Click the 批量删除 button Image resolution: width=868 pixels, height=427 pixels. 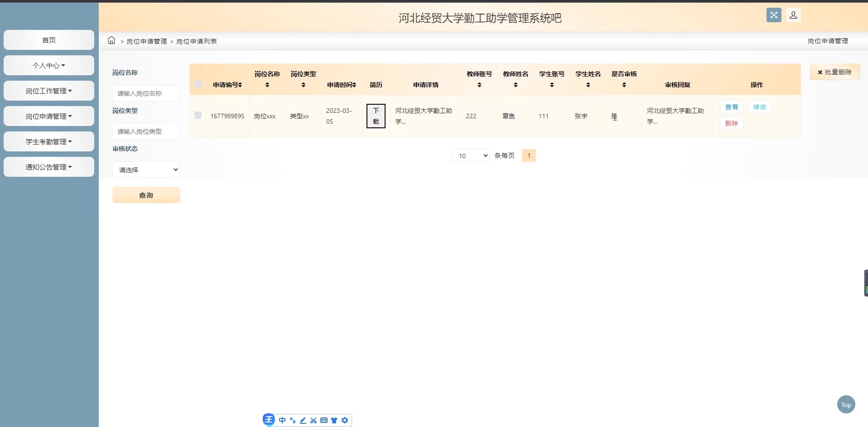point(834,72)
